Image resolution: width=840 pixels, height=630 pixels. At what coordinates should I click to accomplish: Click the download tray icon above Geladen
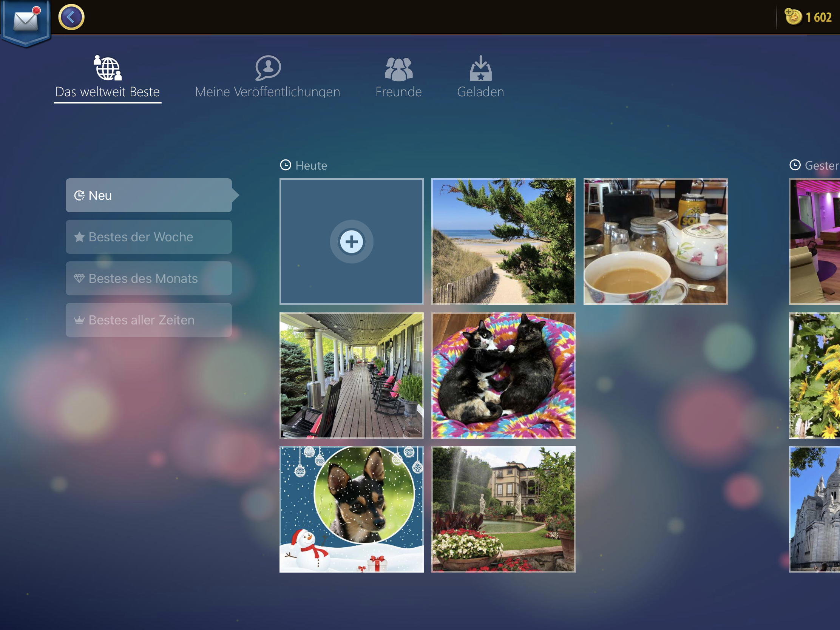pos(480,68)
